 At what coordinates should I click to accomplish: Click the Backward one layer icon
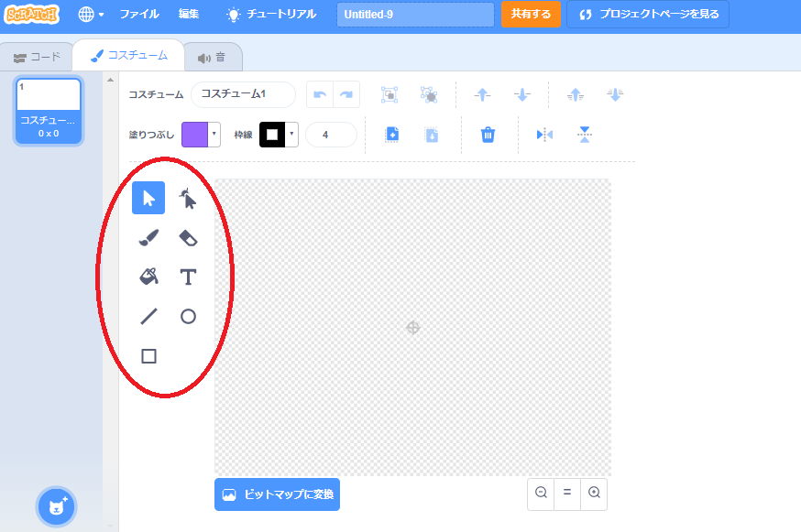pyautogui.click(x=522, y=94)
